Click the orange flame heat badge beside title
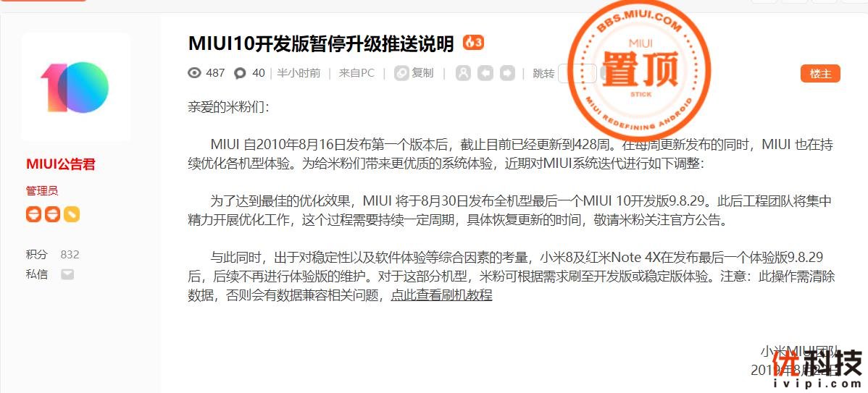Image resolution: width=868 pixels, height=393 pixels. tap(473, 43)
